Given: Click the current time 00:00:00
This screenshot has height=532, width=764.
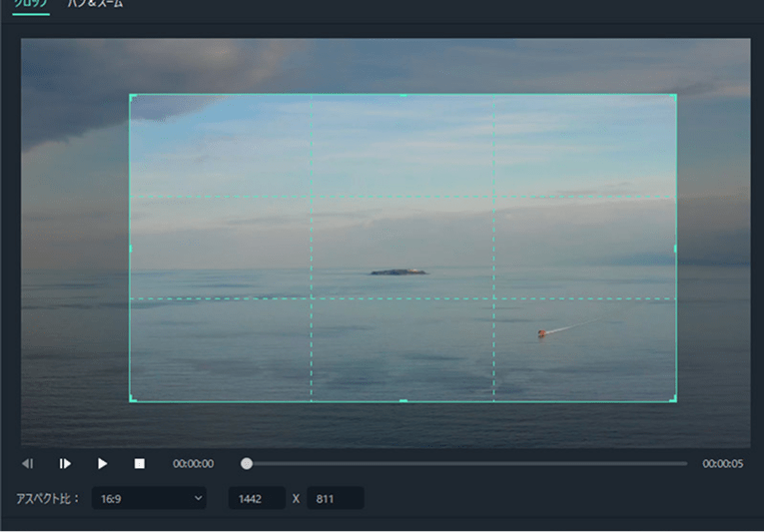Looking at the screenshot, I should coord(194,464).
